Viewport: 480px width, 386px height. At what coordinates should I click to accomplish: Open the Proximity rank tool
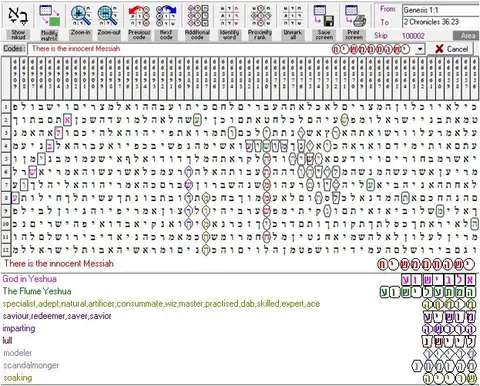[x=260, y=16]
